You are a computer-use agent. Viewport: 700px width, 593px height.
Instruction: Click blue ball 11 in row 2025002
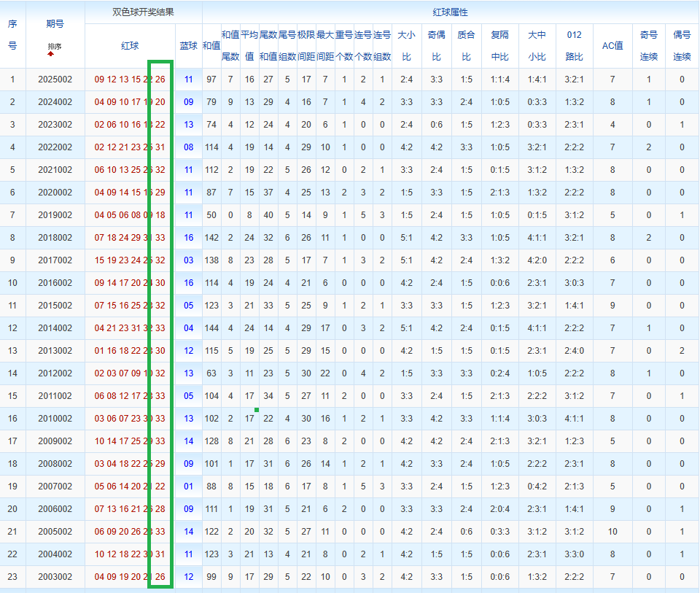click(x=188, y=80)
